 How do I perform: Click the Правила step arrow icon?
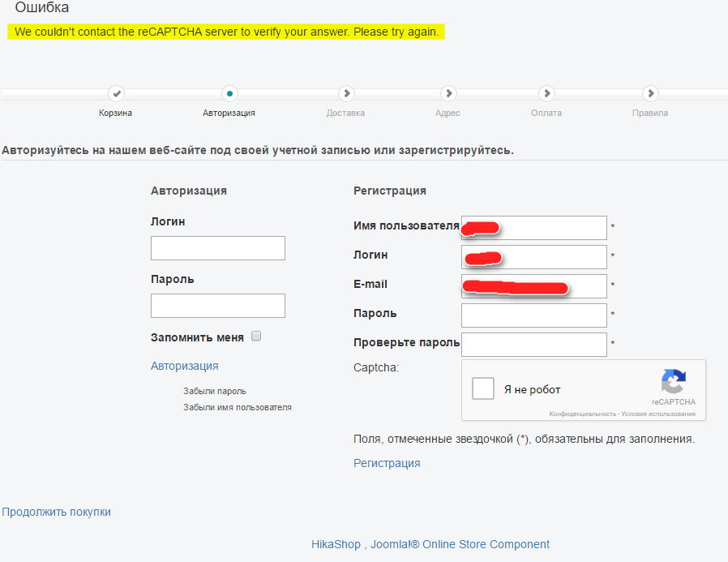point(650,94)
